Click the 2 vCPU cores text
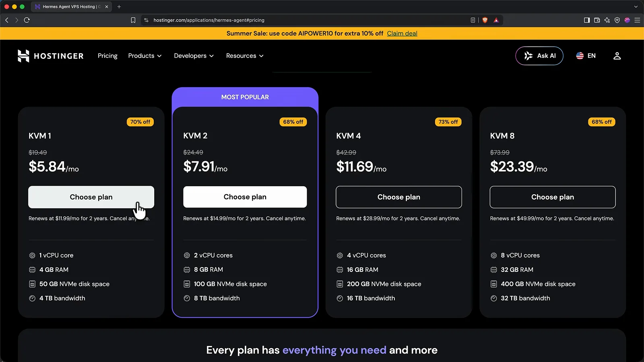 point(213,255)
